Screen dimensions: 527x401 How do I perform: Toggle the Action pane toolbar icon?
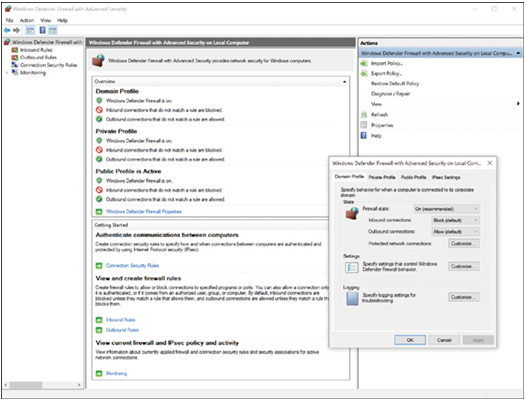coord(52,31)
